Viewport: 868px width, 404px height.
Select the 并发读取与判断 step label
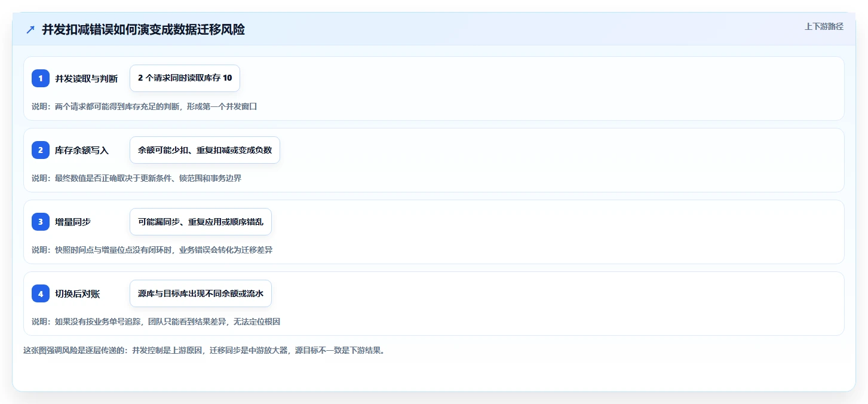tap(86, 78)
